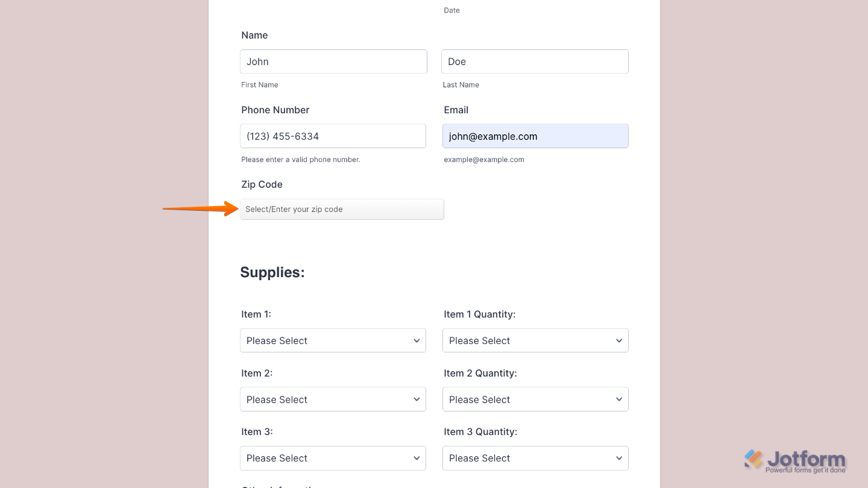Image resolution: width=868 pixels, height=488 pixels.
Task: Open the Item 2 Quantity dropdown
Action: click(535, 399)
